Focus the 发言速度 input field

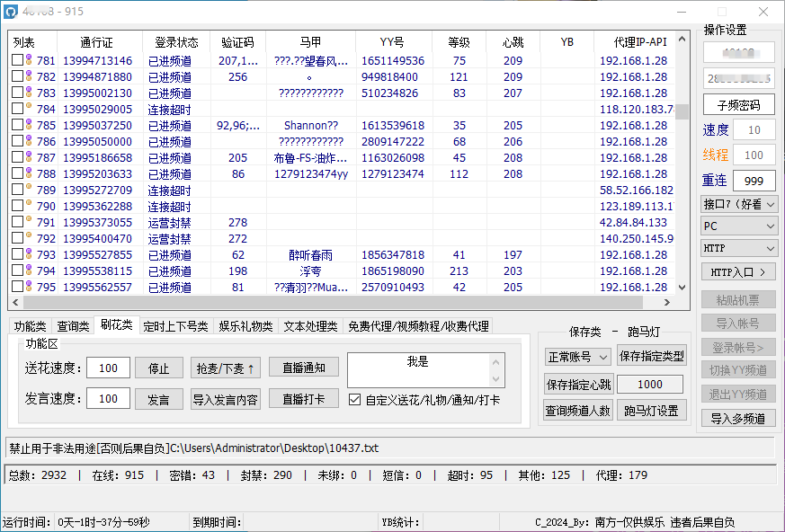point(108,398)
